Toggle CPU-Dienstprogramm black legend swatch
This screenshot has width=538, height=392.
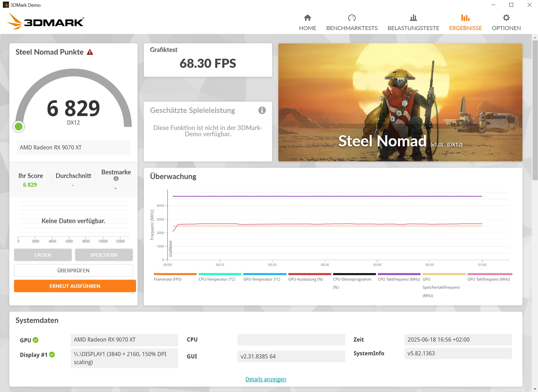354,274
